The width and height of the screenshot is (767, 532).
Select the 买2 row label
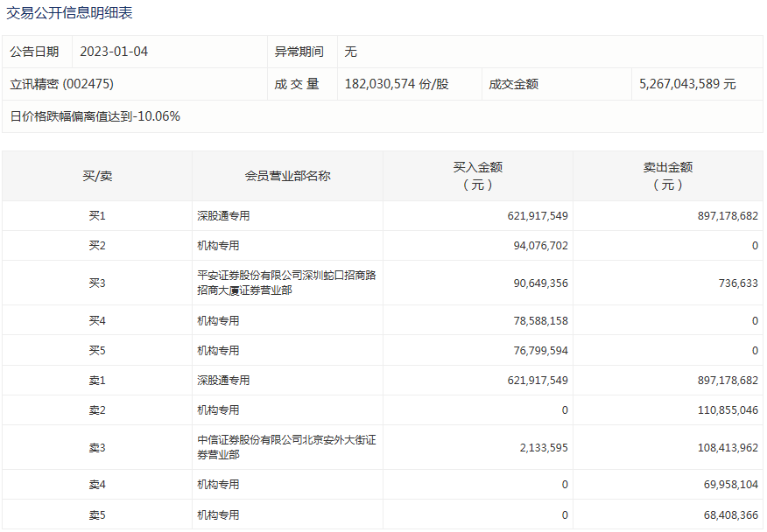[x=97, y=246]
